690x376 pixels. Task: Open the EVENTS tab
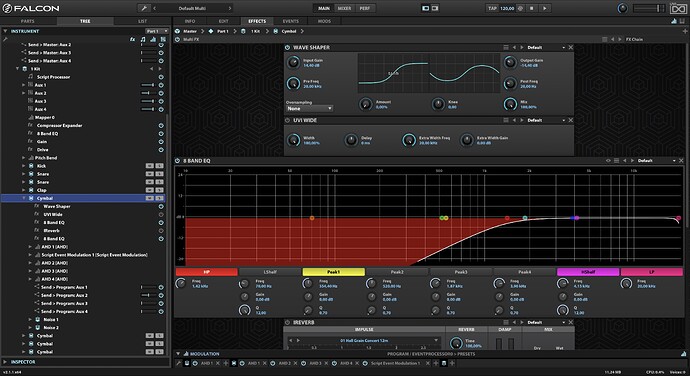290,21
